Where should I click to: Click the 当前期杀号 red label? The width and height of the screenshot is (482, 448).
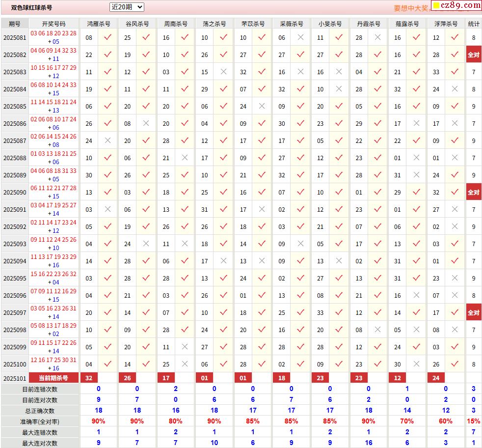(54, 378)
